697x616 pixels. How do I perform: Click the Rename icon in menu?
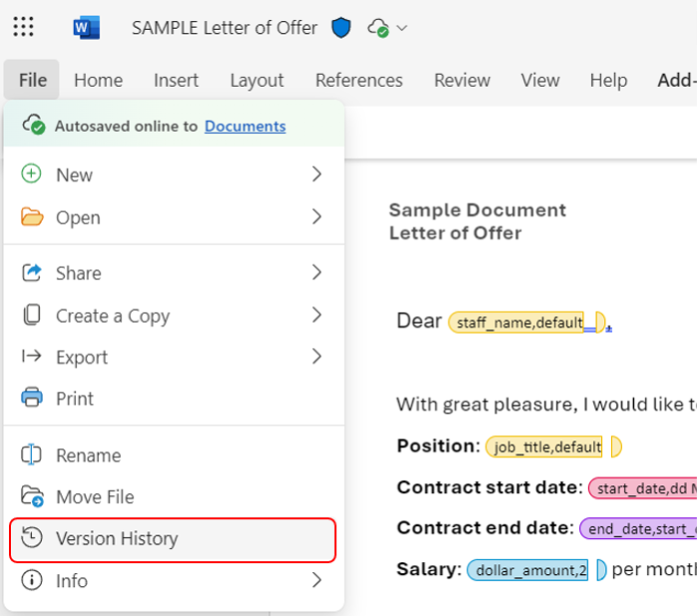(x=32, y=456)
